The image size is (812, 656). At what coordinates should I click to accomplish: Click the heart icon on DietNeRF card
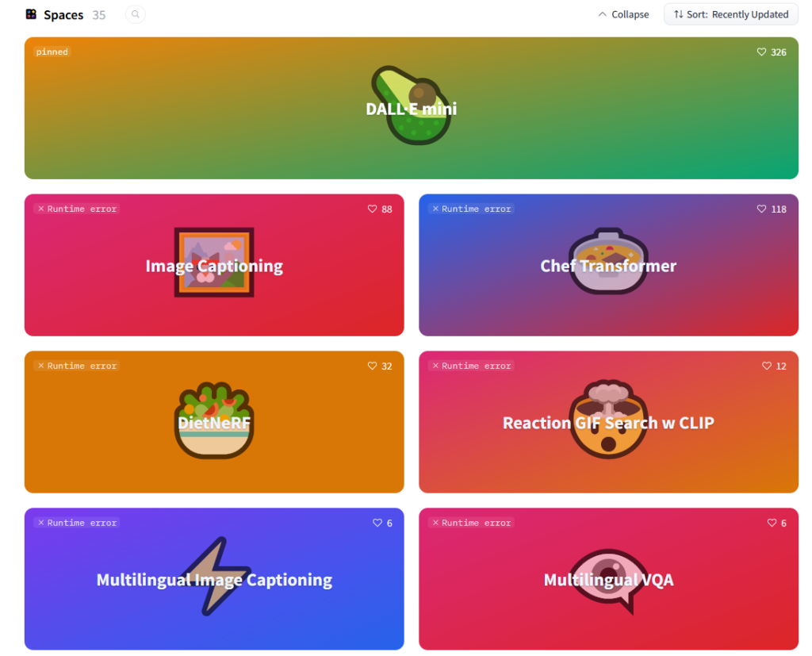(x=372, y=366)
